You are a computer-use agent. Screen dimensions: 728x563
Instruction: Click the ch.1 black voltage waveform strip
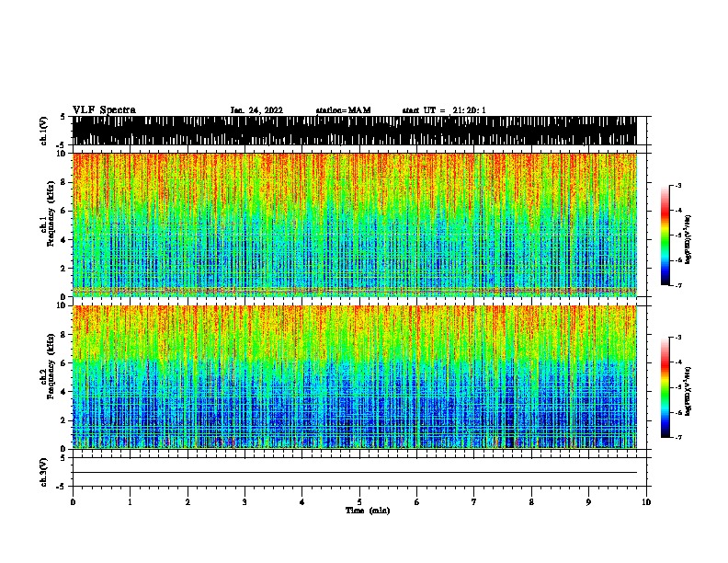tap(354, 131)
